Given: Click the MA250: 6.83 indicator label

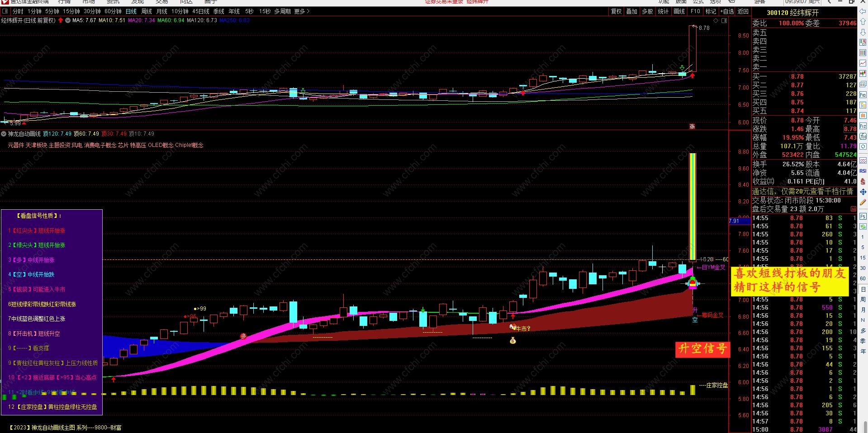Looking at the screenshot, I should pyautogui.click(x=234, y=20).
